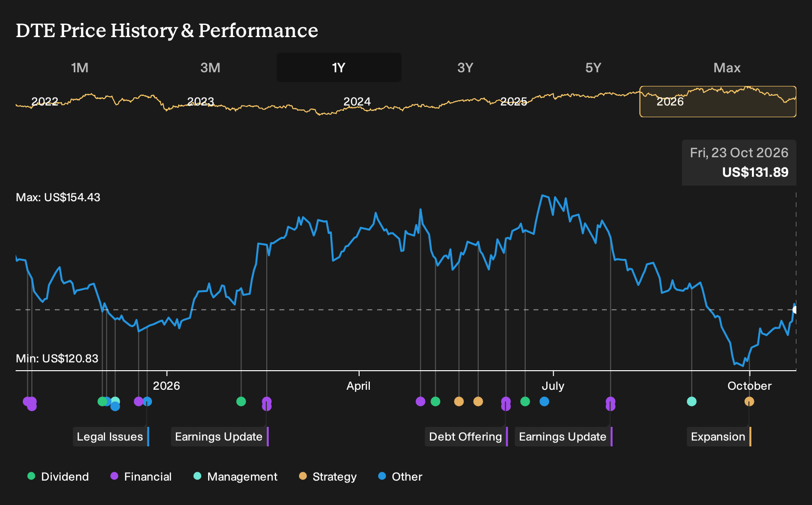Click the 2025 area in overview chart

click(513, 102)
